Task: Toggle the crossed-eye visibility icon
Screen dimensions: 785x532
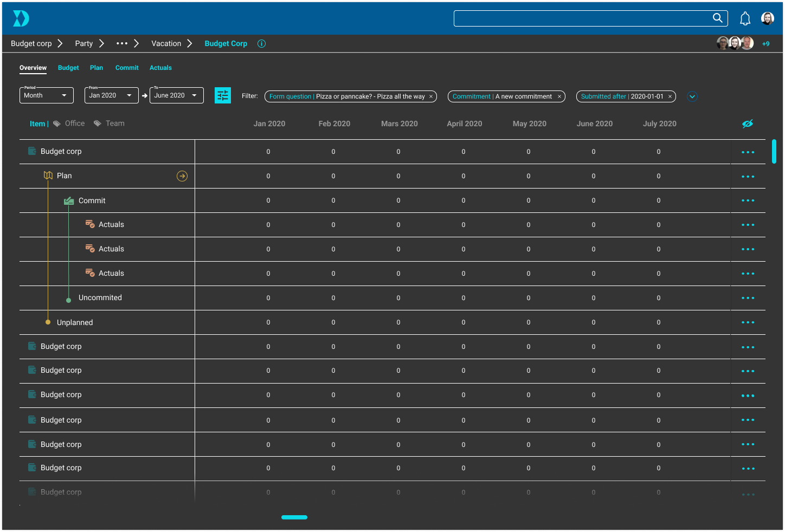Action: pos(748,123)
